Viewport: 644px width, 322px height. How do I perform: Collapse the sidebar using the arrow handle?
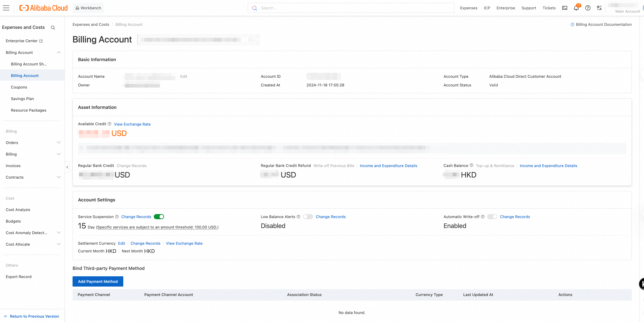point(67,167)
